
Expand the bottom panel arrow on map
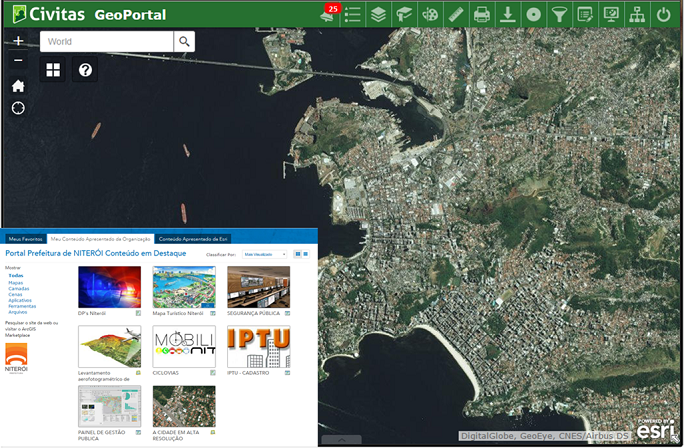tap(342, 440)
